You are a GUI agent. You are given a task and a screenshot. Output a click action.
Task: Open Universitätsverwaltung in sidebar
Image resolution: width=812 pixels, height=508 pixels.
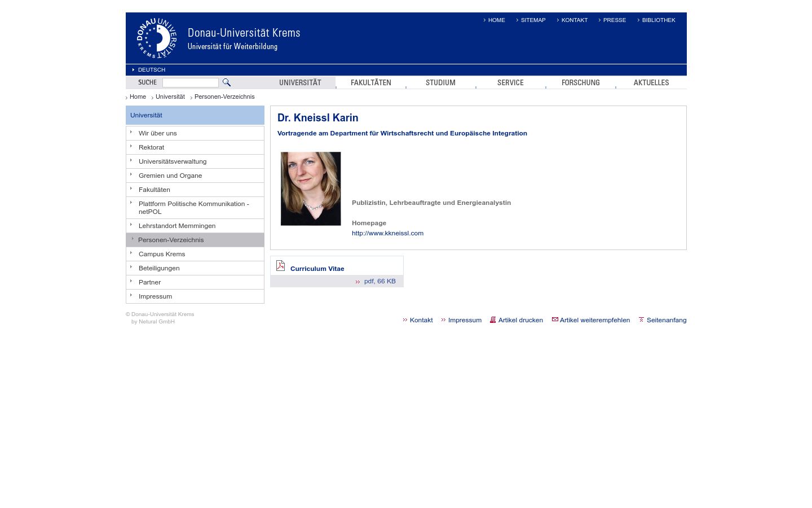tap(195, 161)
